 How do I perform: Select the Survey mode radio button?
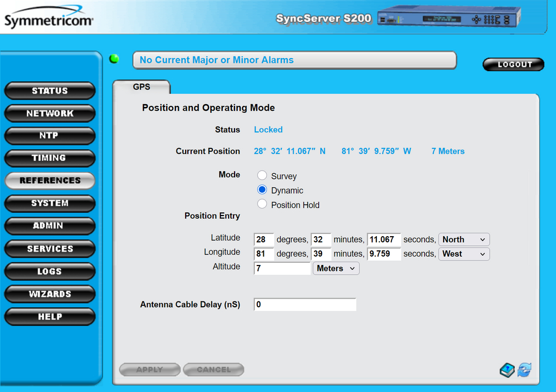click(262, 175)
